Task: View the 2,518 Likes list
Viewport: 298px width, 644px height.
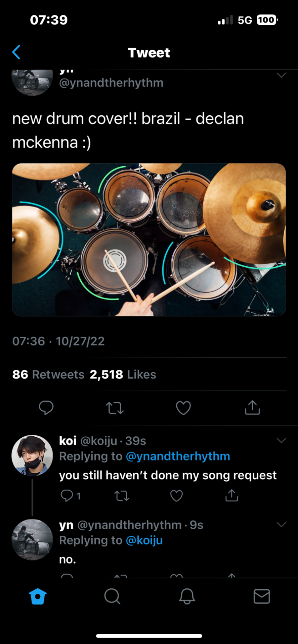Action: click(123, 374)
